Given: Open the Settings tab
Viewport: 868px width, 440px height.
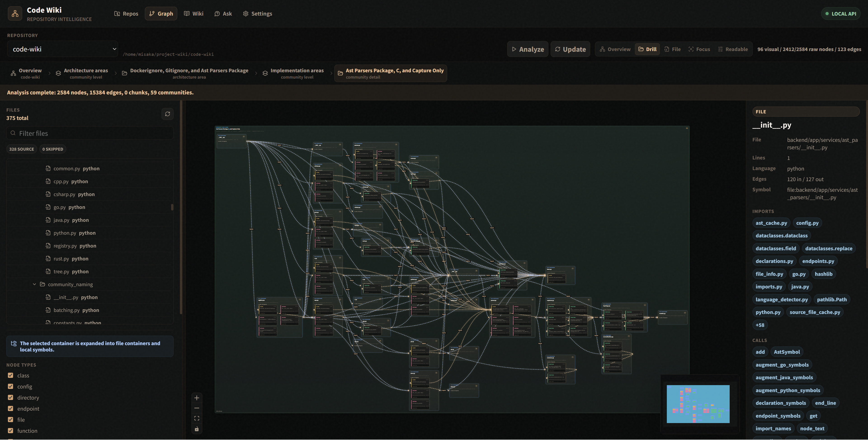Looking at the screenshot, I should pos(257,14).
